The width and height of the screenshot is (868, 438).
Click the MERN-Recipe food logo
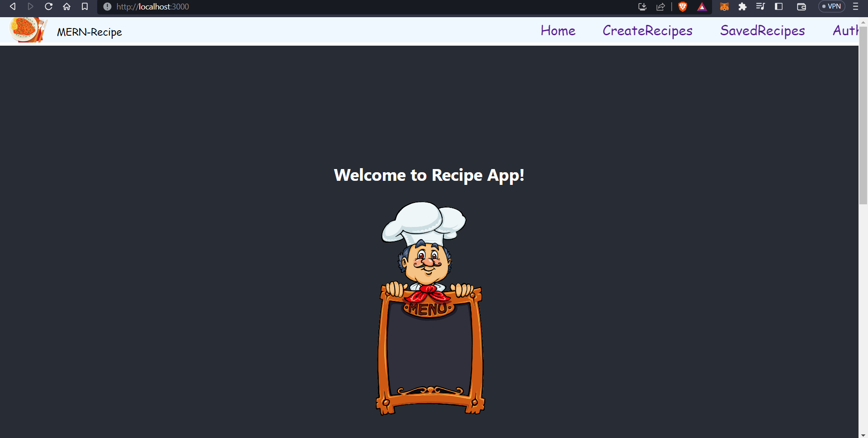(28, 30)
